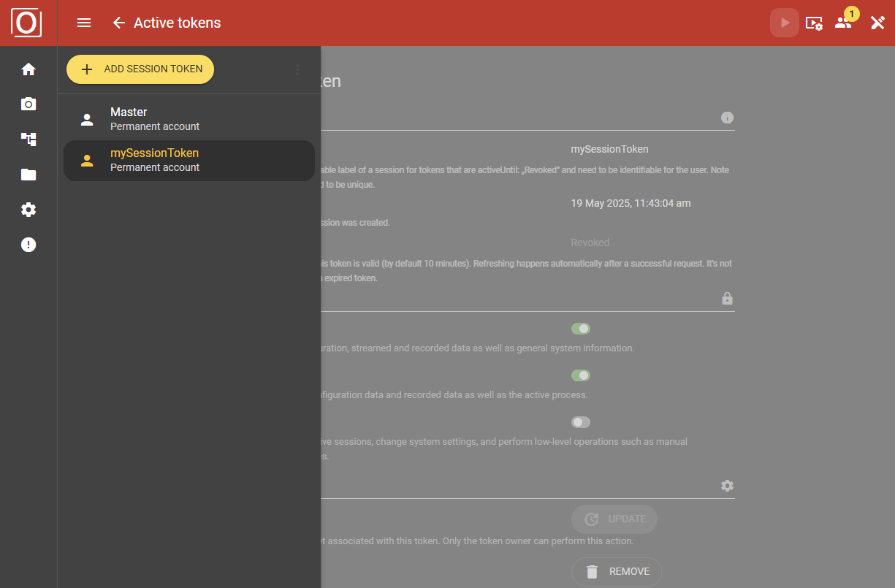
Task: Click the lock icon above the permissions
Action: pos(727,298)
